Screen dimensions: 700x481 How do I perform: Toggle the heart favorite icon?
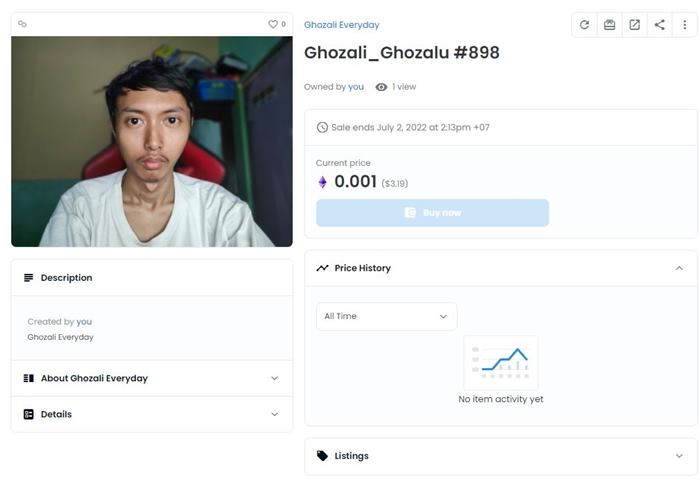pos(273,24)
